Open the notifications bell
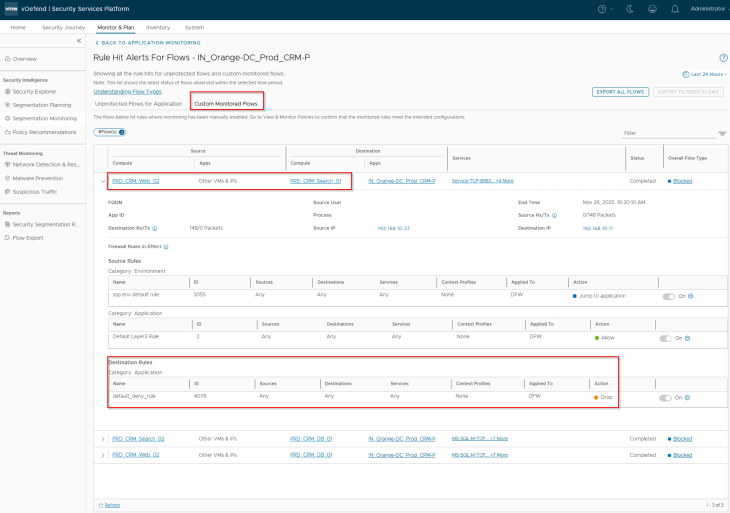Screen dimensions: 730x513 [x=675, y=8]
